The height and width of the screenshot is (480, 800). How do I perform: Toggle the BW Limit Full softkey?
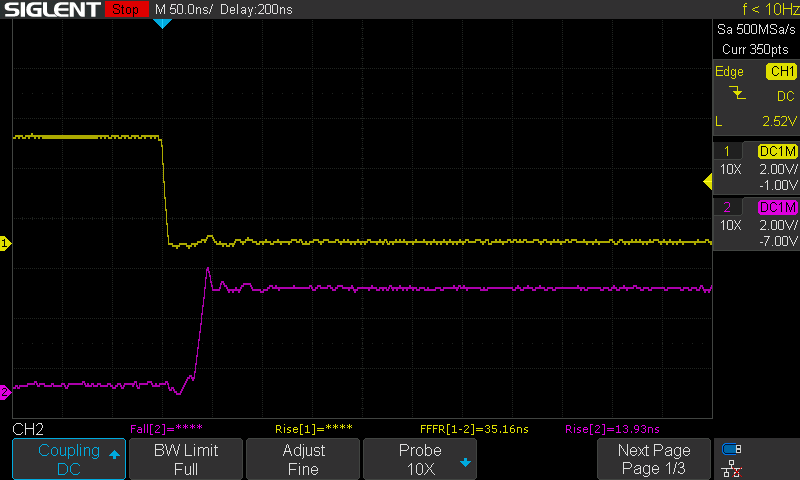(186, 459)
